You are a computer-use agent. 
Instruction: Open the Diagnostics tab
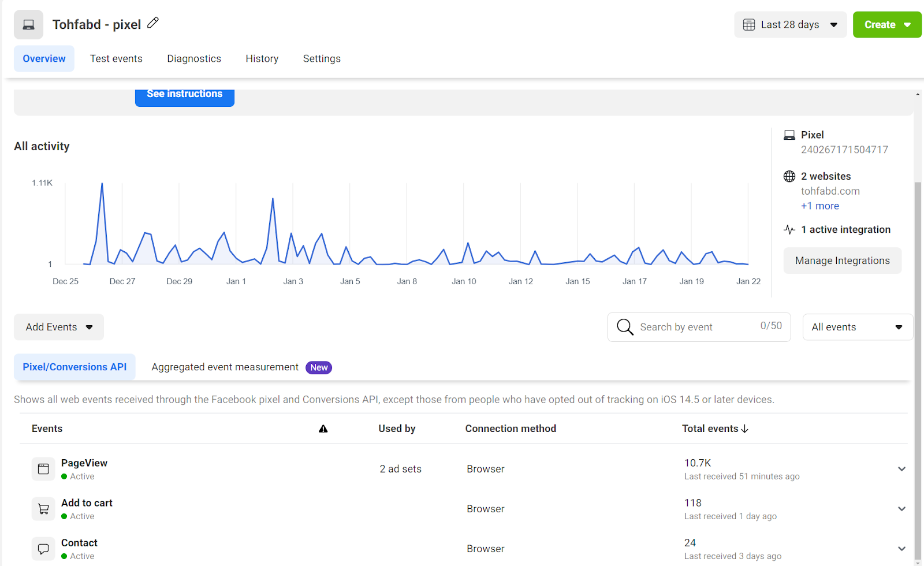tap(194, 58)
